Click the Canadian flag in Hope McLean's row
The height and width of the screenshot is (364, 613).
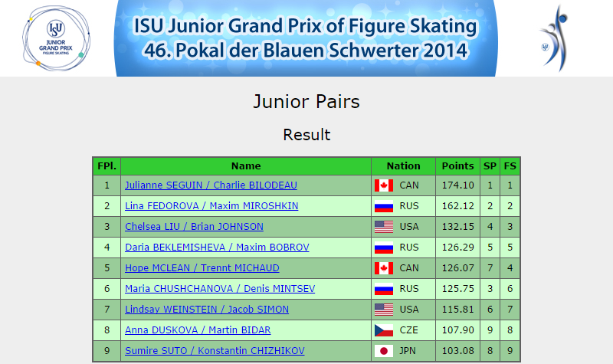pos(384,268)
